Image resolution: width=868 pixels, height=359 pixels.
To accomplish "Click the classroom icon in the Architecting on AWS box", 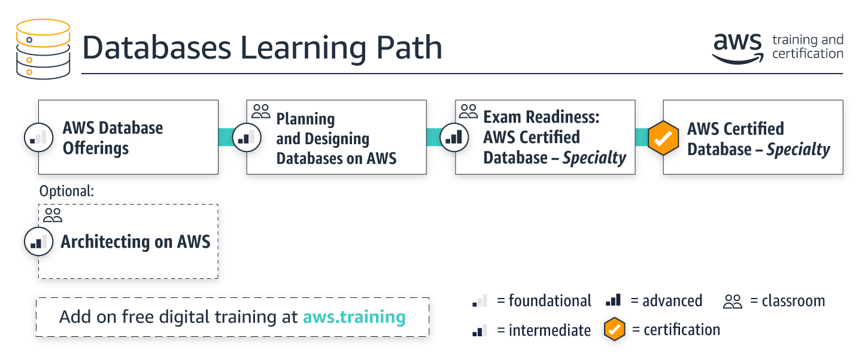I will click(x=53, y=215).
